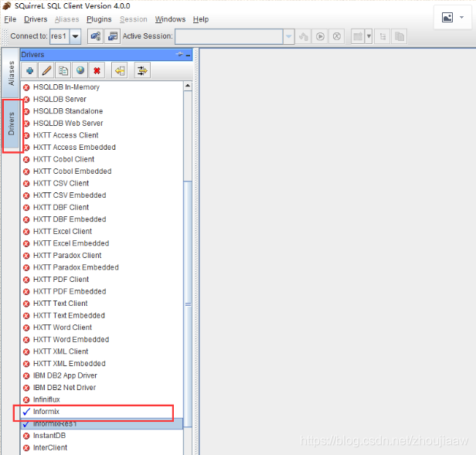476x455 pixels.
Task: Select HXTT Paradox Client driver
Action: click(x=102, y=255)
